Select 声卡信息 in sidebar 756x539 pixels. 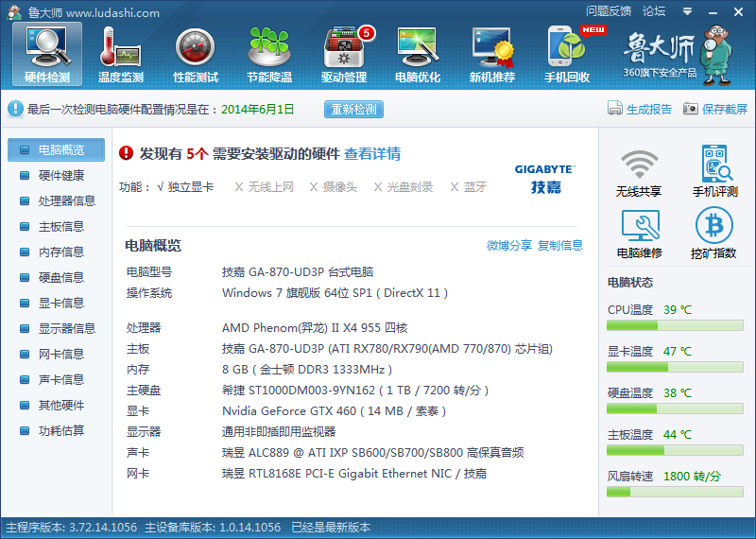(56, 380)
